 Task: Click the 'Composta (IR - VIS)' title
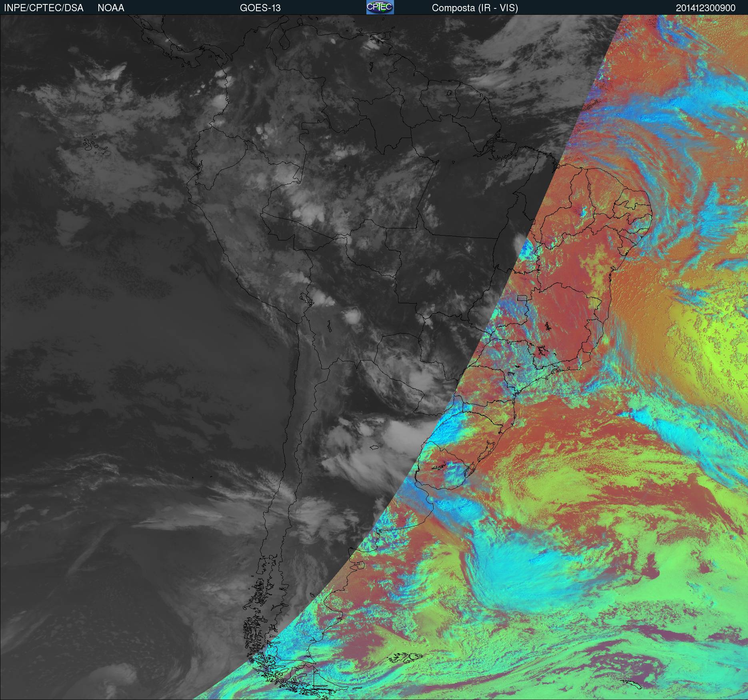(475, 8)
